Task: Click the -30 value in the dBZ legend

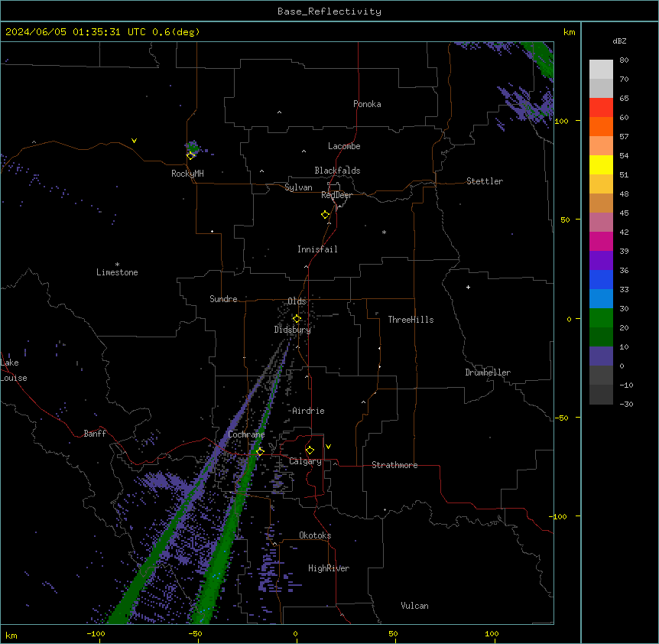Action: pos(626,404)
